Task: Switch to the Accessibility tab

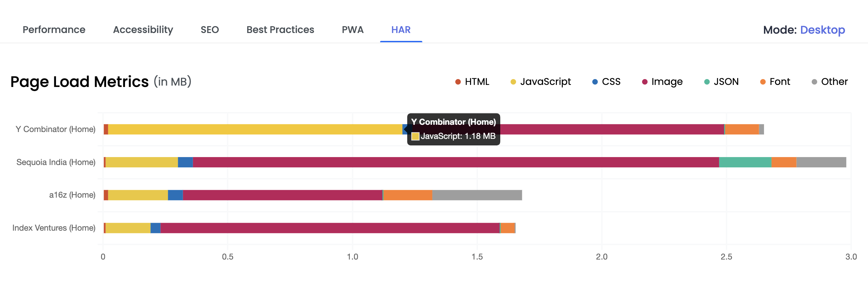Action: tap(143, 30)
